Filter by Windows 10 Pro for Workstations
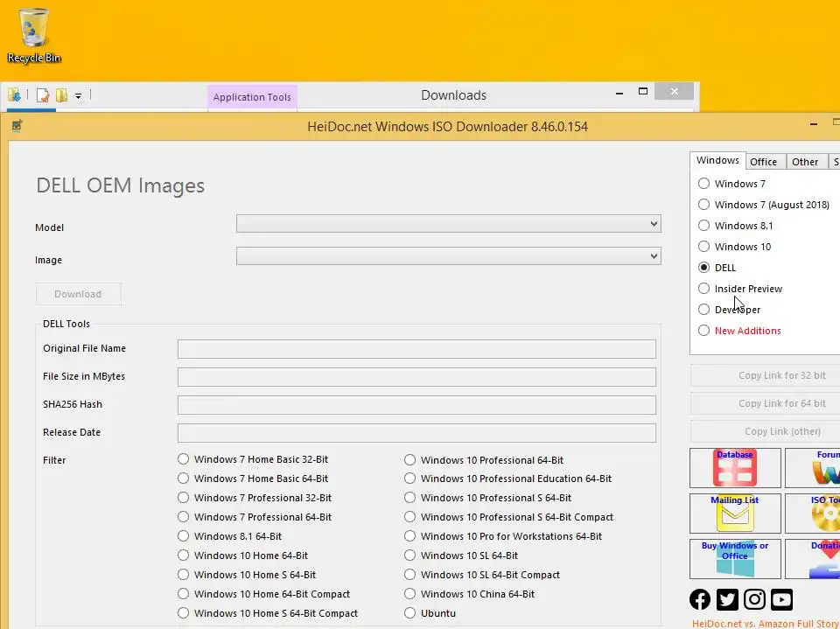Screen dimensions: 840x629 point(409,536)
